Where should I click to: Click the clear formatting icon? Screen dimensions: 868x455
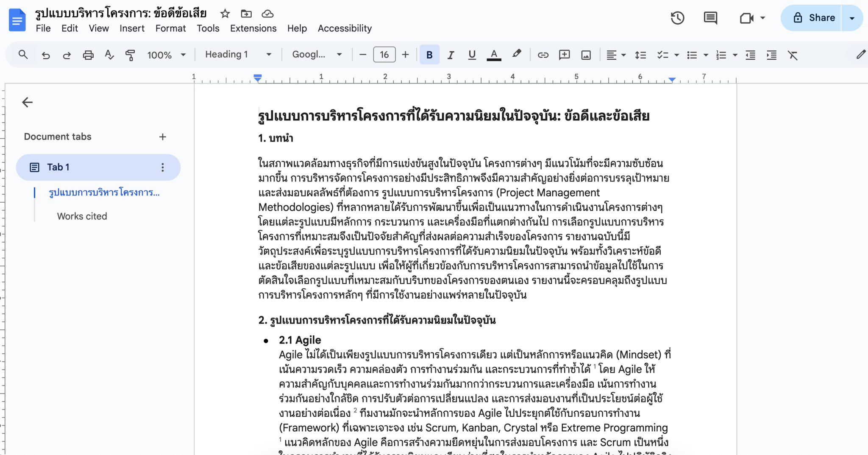793,55
